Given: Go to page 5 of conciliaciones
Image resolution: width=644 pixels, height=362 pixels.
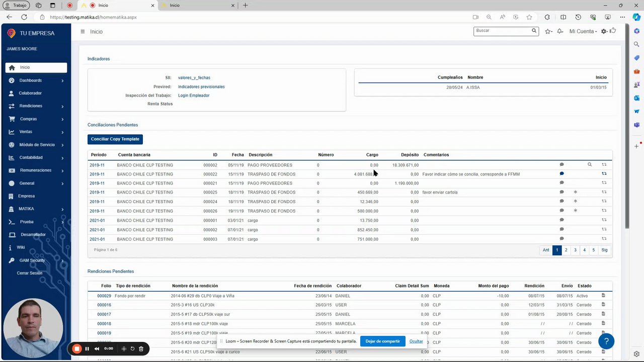Looking at the screenshot, I should pos(594,250).
